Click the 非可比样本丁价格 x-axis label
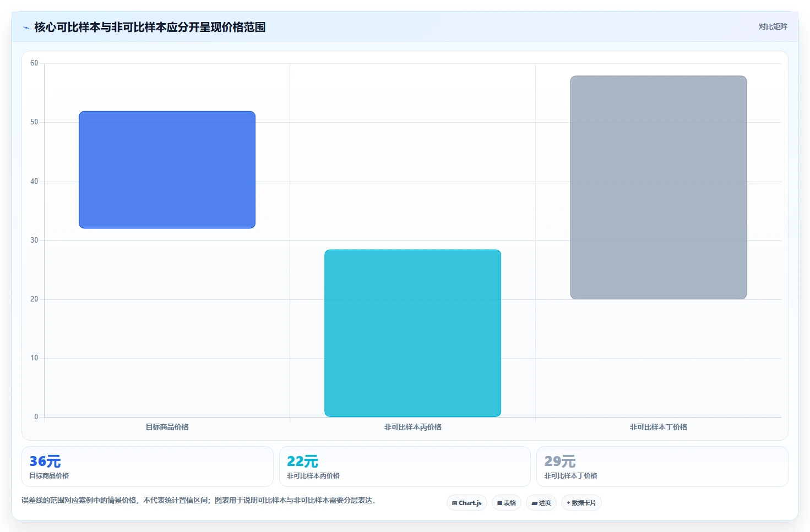 [658, 427]
